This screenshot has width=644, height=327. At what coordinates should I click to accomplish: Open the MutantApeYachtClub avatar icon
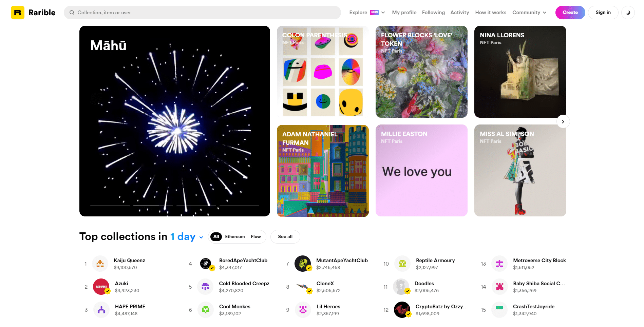pos(303,264)
